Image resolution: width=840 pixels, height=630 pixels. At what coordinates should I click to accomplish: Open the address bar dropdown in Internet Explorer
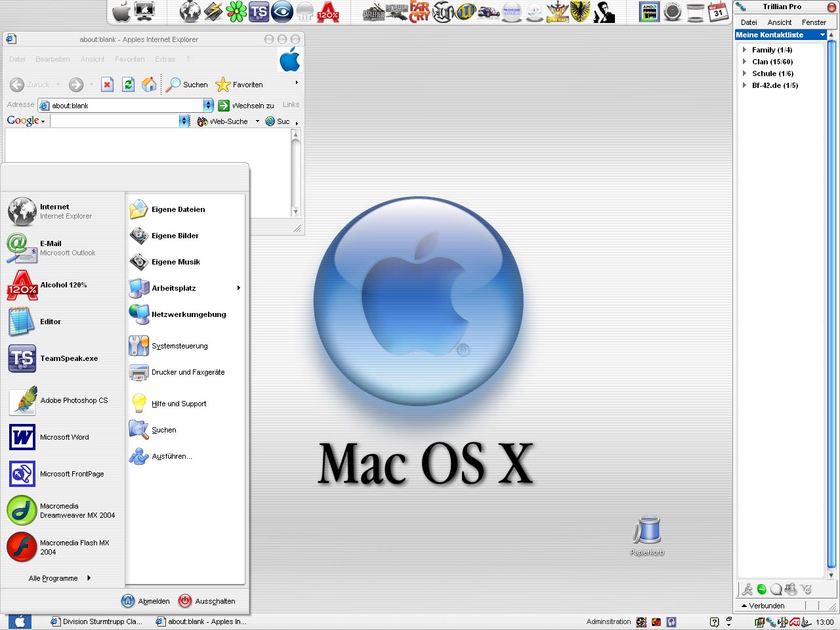click(x=208, y=105)
